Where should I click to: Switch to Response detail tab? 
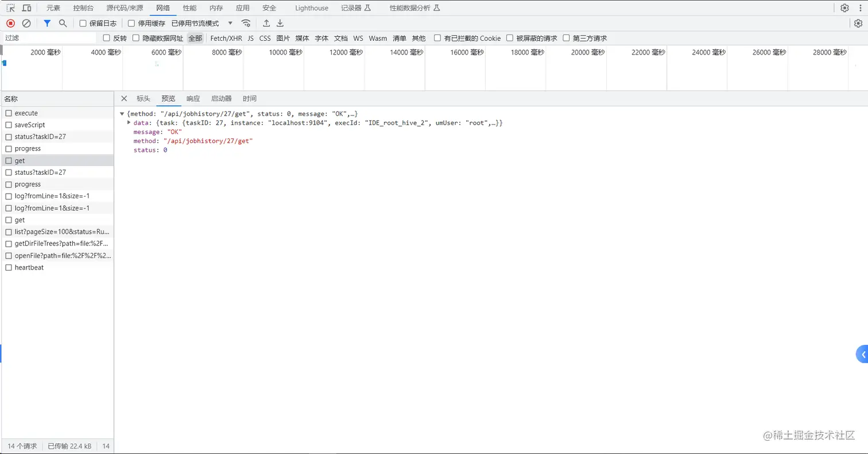point(193,98)
